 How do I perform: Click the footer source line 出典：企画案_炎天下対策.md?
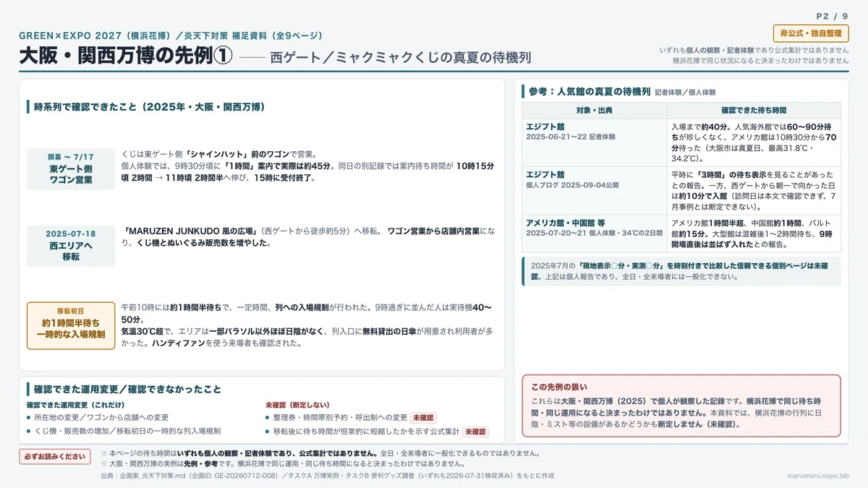tap(327, 476)
